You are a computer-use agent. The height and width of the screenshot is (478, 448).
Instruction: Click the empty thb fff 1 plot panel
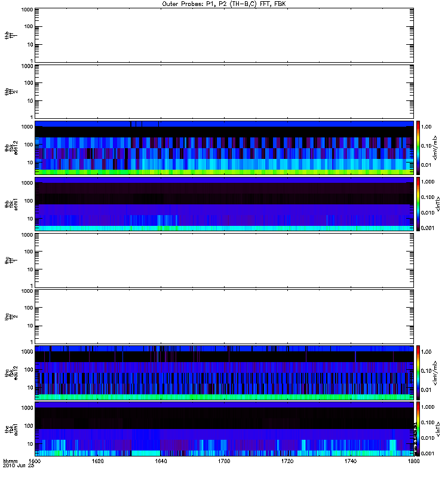[x=224, y=35]
